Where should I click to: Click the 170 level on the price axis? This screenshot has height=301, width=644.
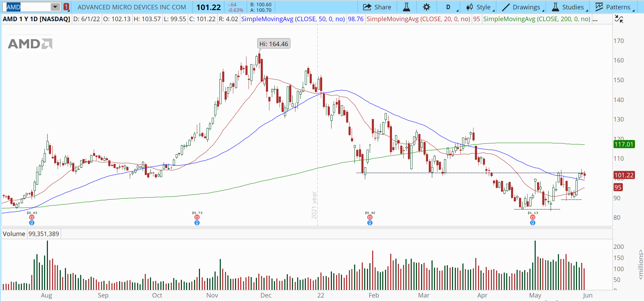tap(619, 41)
